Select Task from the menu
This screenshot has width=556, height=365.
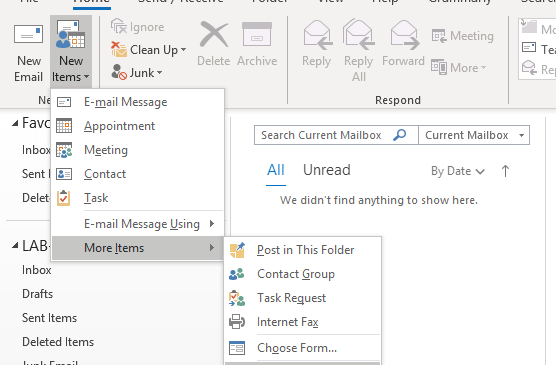coord(138,198)
